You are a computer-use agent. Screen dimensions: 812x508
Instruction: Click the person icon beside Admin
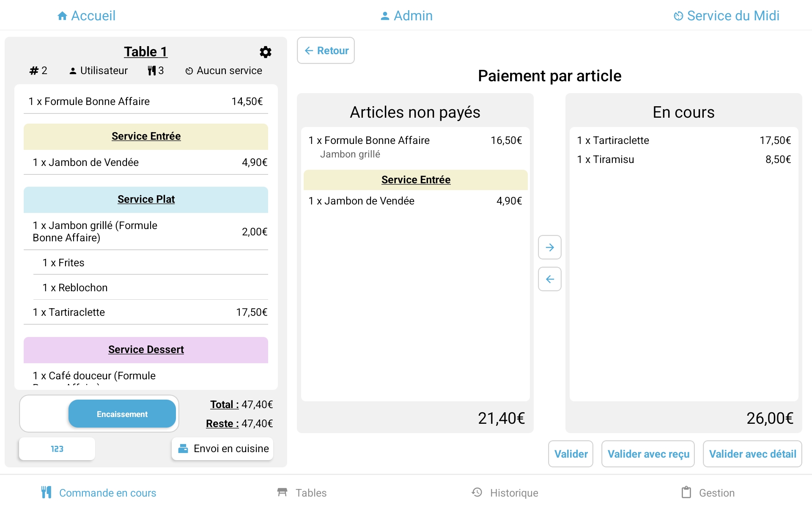[384, 15]
